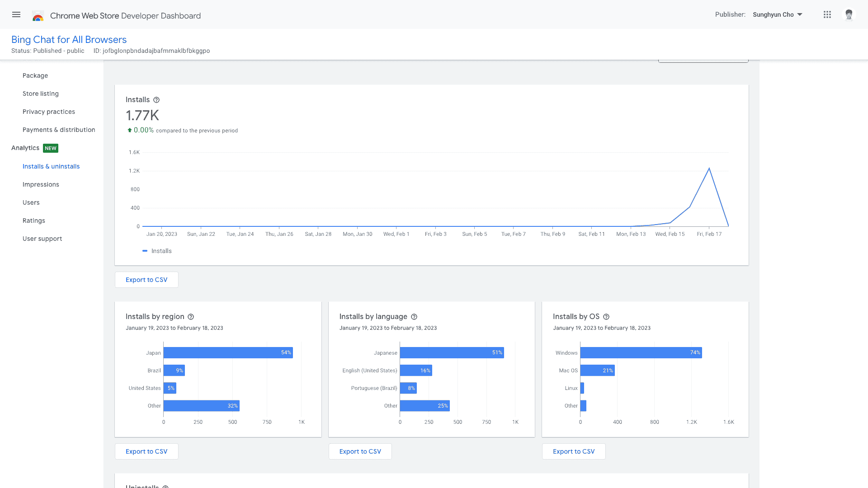Expand the Publisher Sunghyun Cho dropdown
Image resolution: width=868 pixels, height=488 pixels.
778,14
